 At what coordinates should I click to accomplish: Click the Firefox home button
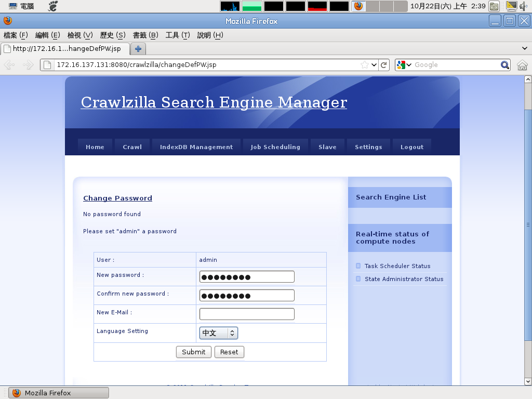click(x=522, y=65)
